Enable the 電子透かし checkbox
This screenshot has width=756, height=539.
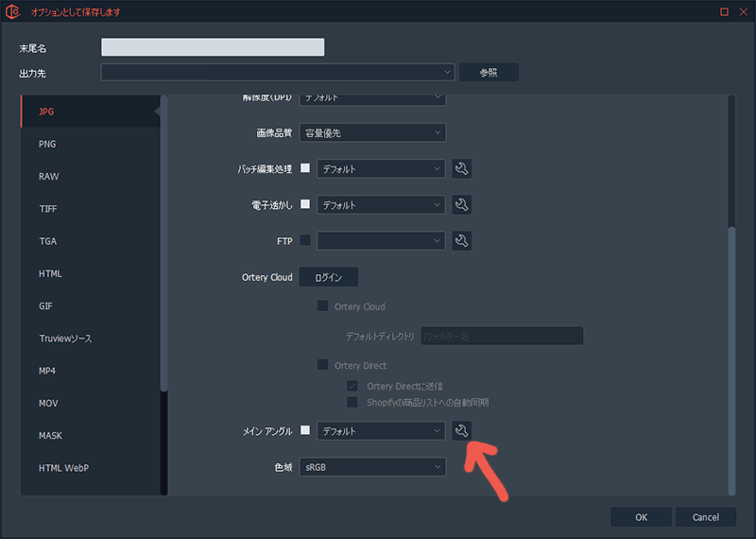click(305, 205)
